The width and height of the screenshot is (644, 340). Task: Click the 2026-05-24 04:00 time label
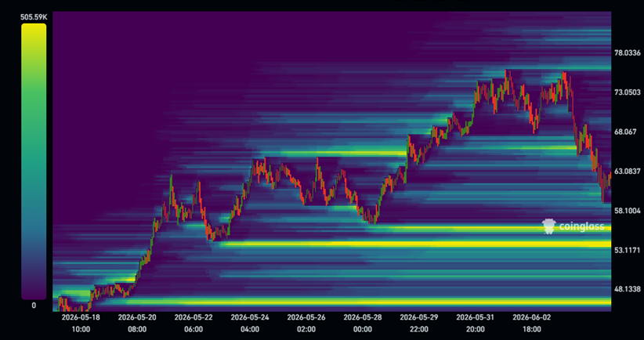pos(250,324)
